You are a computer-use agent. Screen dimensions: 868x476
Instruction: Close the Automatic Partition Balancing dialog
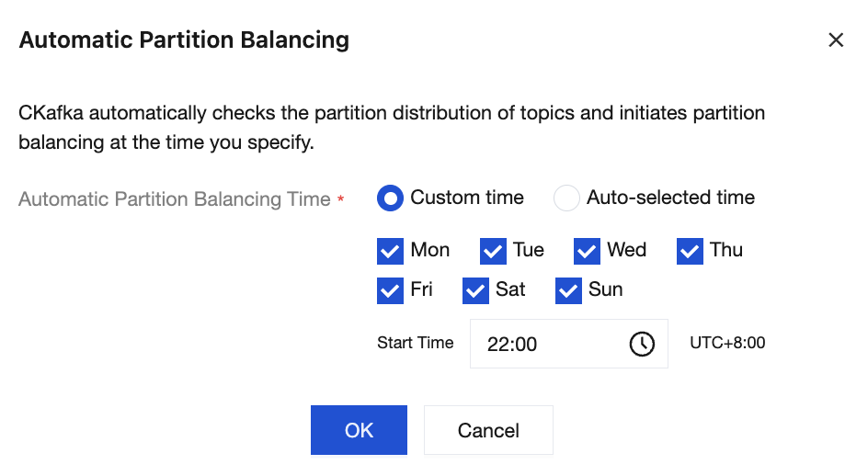click(835, 40)
